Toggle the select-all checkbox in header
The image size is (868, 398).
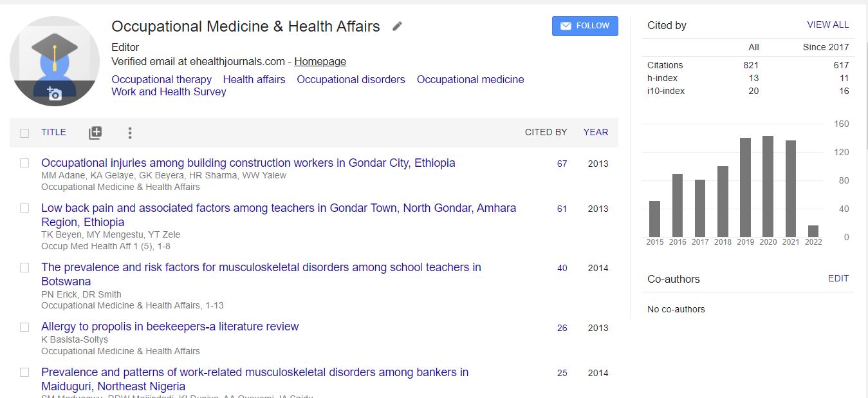coord(24,133)
